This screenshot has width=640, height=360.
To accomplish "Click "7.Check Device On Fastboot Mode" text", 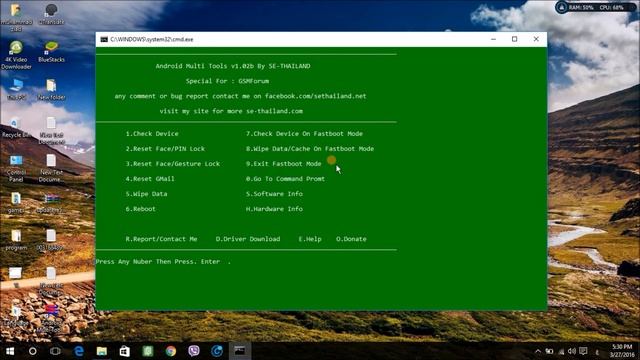I will (x=304, y=134).
